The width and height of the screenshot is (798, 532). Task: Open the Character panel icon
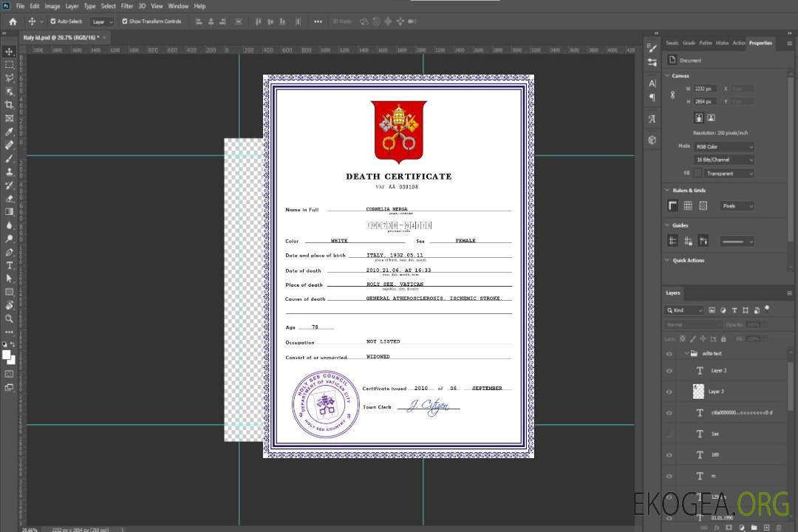(x=652, y=83)
